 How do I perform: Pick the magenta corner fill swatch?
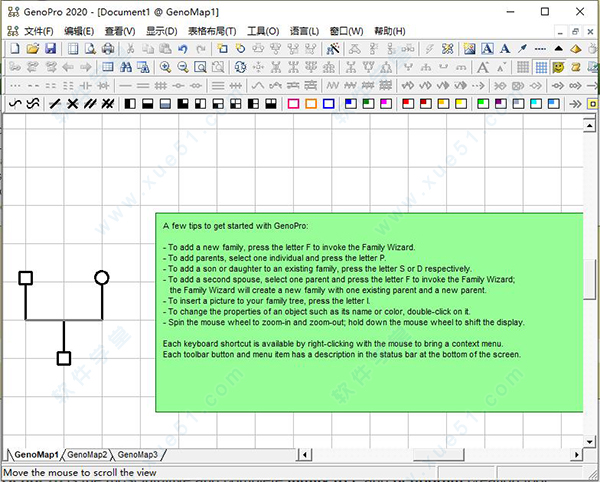click(x=386, y=104)
